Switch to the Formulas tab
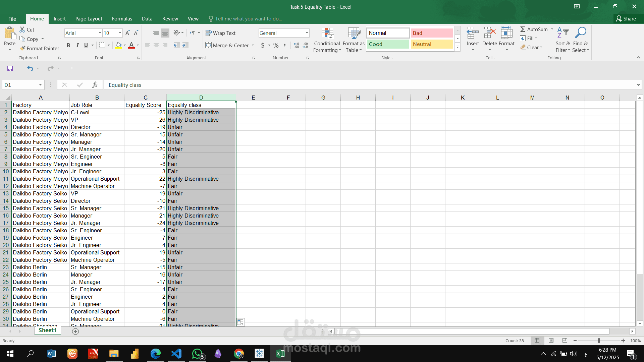Image resolution: width=644 pixels, height=362 pixels. pos(122,19)
